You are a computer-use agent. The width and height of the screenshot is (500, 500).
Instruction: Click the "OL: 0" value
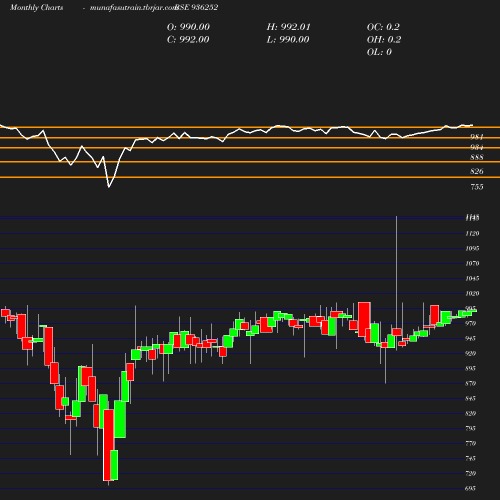click(x=379, y=52)
